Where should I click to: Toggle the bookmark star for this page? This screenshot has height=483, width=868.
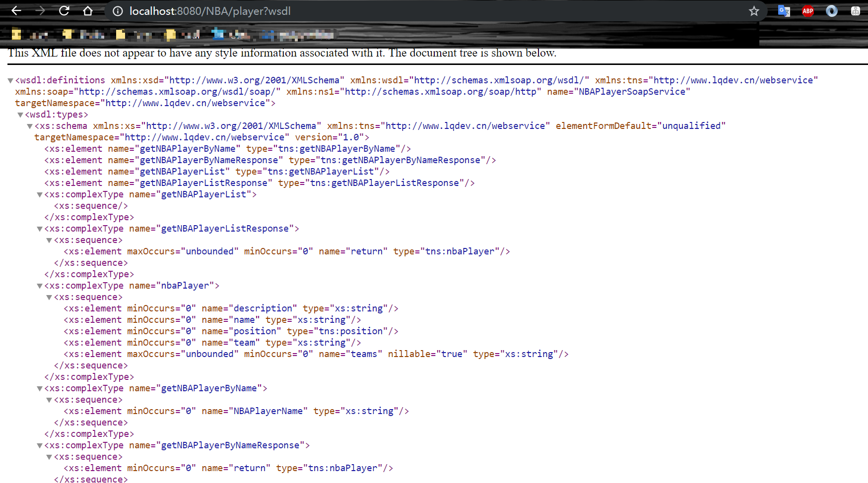754,10
